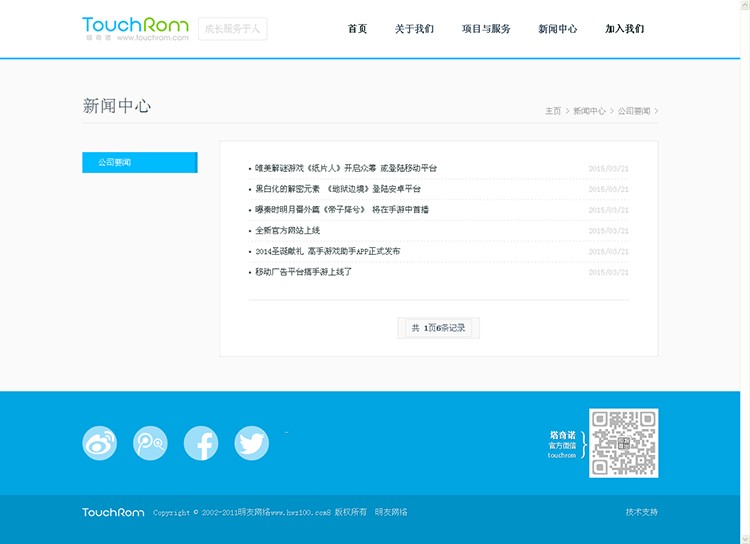Open the 关于我们 menu item
Viewport: 750px width, 544px height.
coord(414,29)
